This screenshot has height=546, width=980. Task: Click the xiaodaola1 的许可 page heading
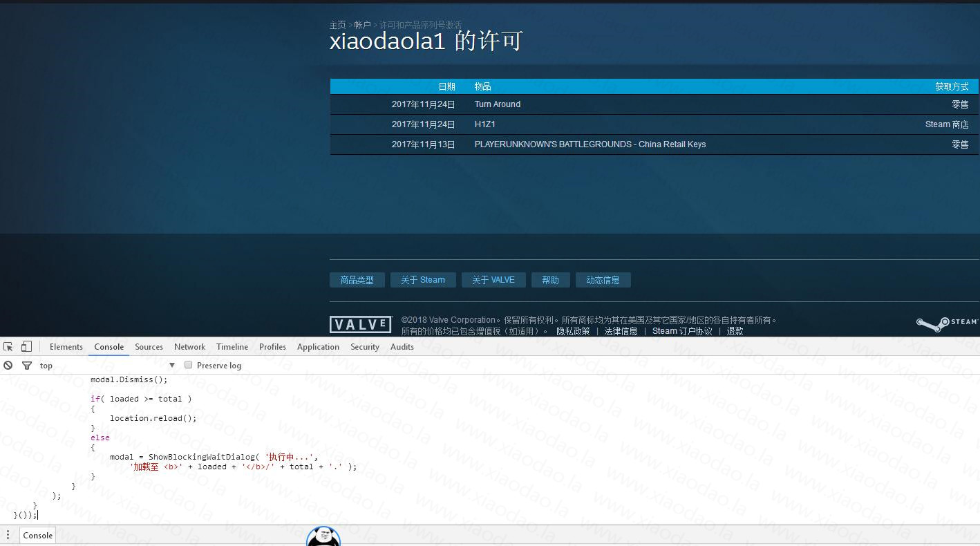point(426,41)
